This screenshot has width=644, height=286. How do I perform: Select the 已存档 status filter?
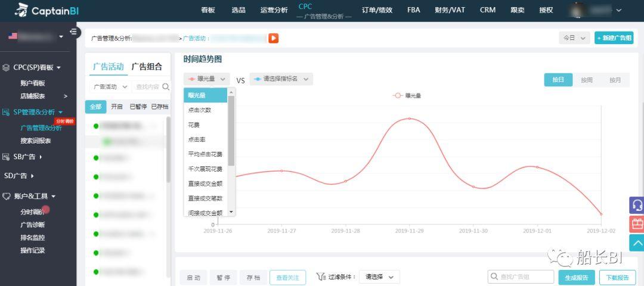click(160, 107)
